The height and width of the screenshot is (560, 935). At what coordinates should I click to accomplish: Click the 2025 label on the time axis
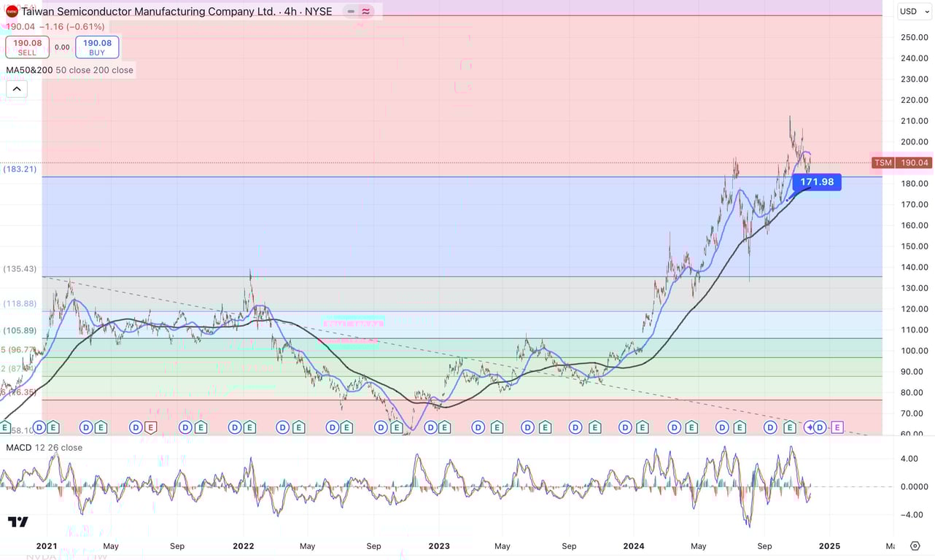(829, 545)
